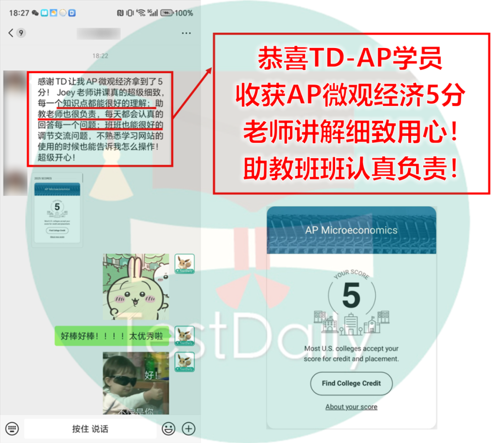The image size is (504, 443).
Task: Tap the sunglasses kid thumbs-up sticker
Action: (136, 383)
